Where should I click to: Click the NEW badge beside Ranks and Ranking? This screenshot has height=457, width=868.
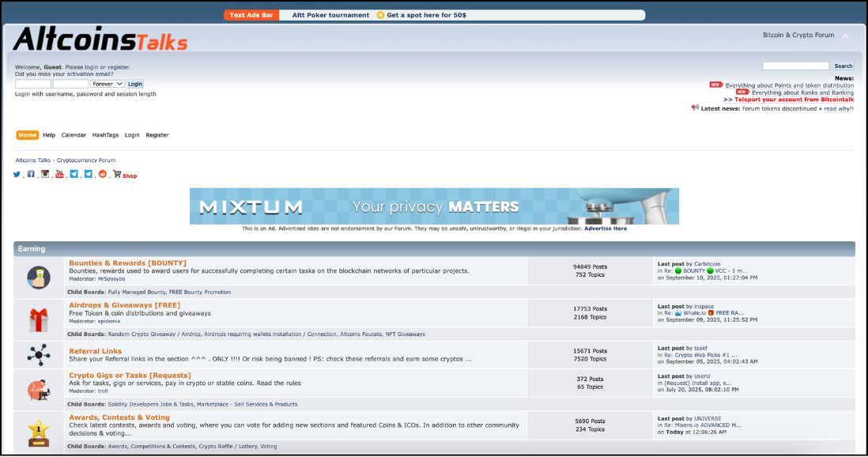pos(742,92)
